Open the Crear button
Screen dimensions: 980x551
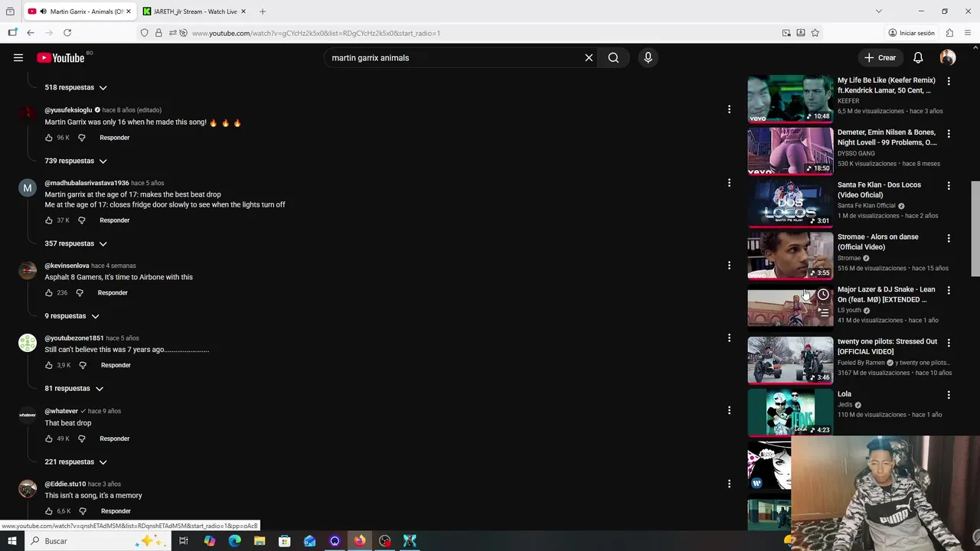pos(880,57)
